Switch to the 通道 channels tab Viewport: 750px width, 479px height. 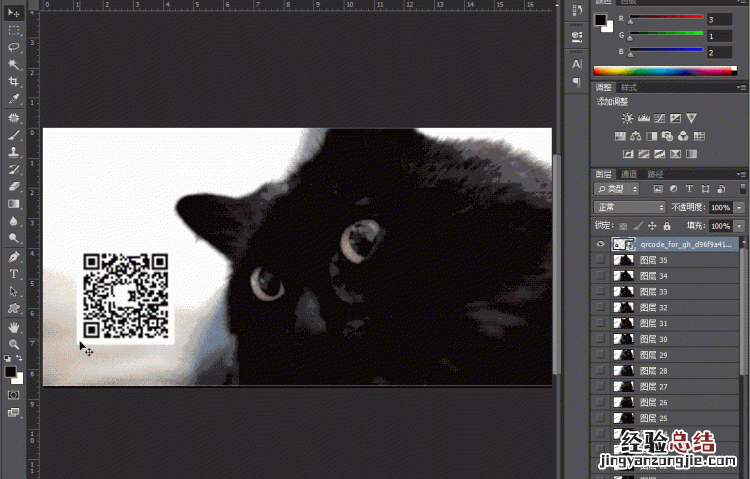pyautogui.click(x=629, y=173)
